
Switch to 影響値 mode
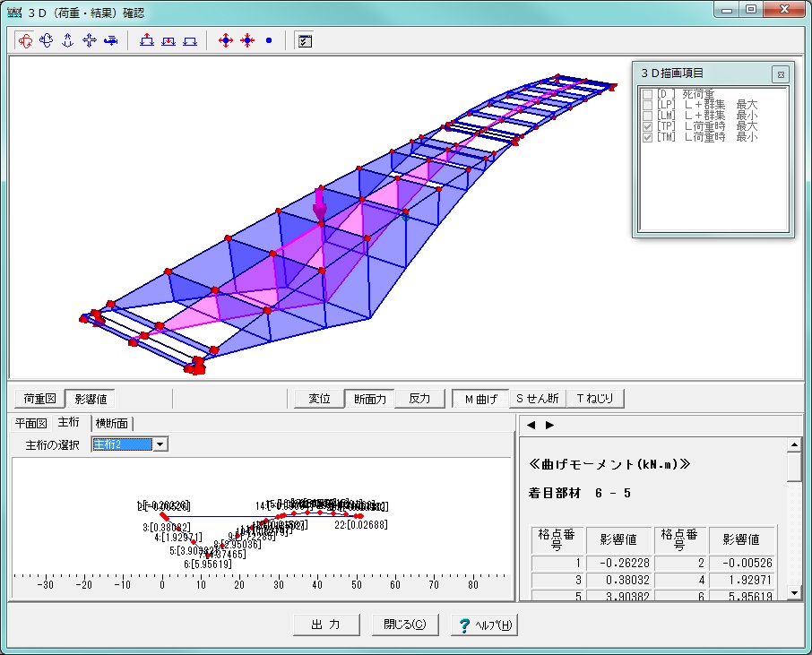pyautogui.click(x=91, y=399)
